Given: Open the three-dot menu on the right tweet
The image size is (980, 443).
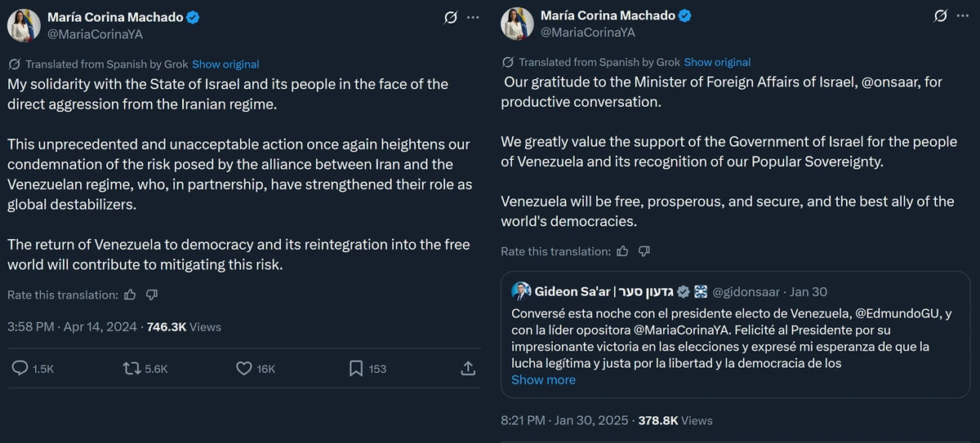Looking at the screenshot, I should (x=965, y=16).
